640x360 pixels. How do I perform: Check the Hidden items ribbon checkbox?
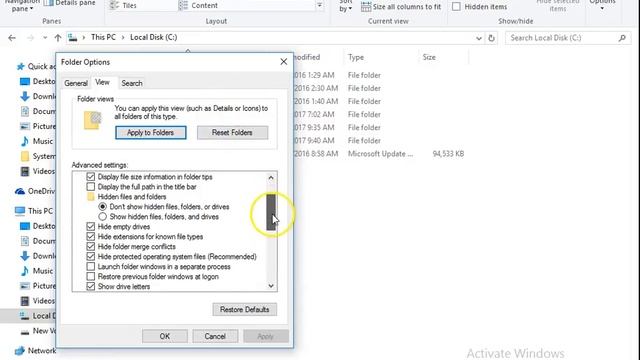[456, 7]
